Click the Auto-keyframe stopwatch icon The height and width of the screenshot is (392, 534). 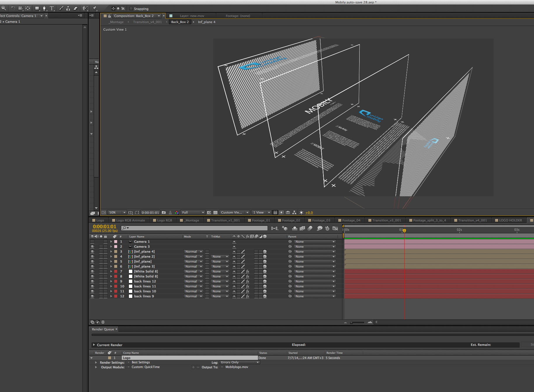pos(327,228)
